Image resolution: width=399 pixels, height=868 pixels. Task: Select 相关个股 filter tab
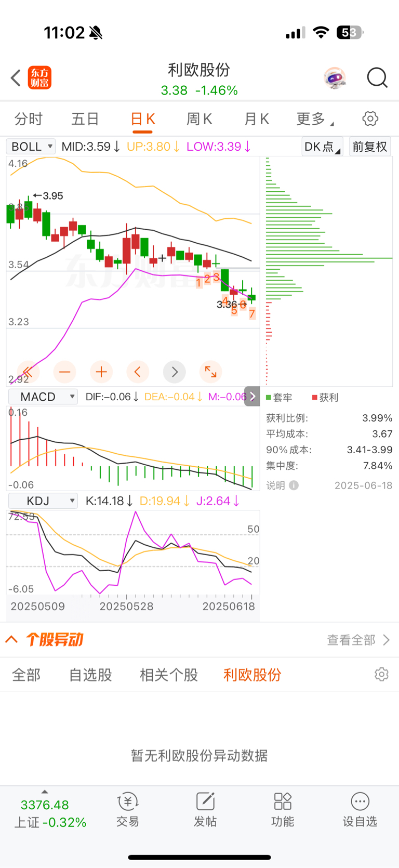(x=169, y=675)
